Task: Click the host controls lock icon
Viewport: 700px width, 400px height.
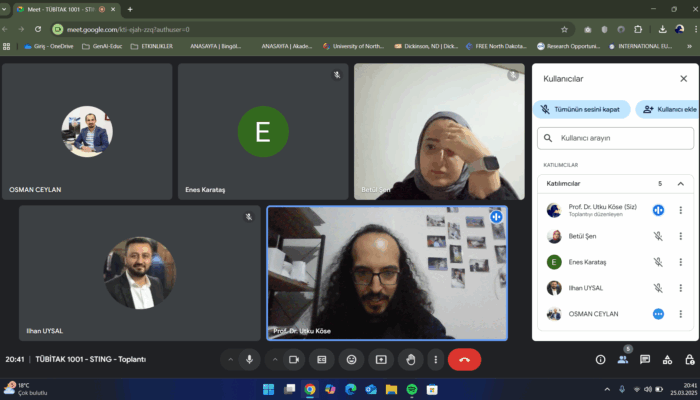Action: 688,359
